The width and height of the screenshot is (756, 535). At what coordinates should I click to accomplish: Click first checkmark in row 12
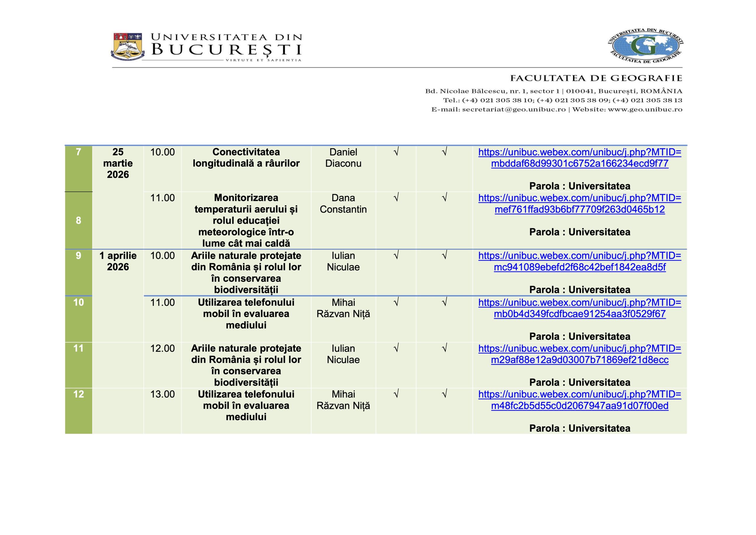click(396, 394)
